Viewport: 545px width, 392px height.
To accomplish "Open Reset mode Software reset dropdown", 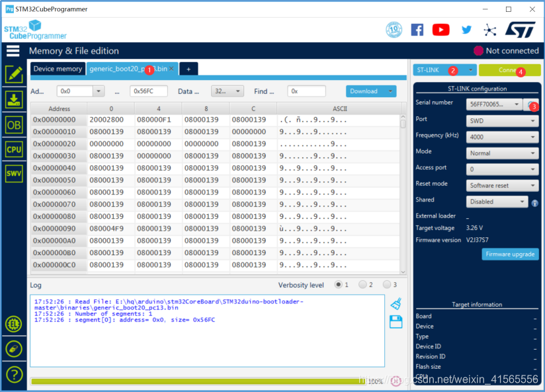I will click(x=502, y=185).
